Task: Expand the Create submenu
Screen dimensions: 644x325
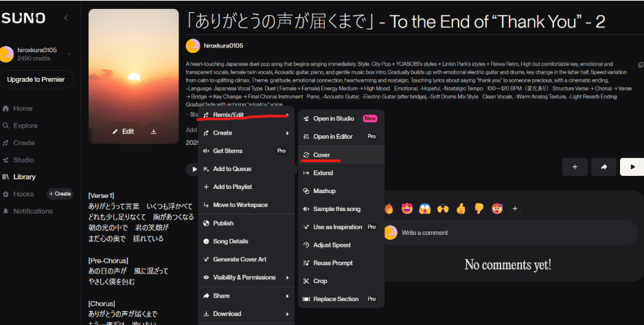Action: [x=246, y=133]
